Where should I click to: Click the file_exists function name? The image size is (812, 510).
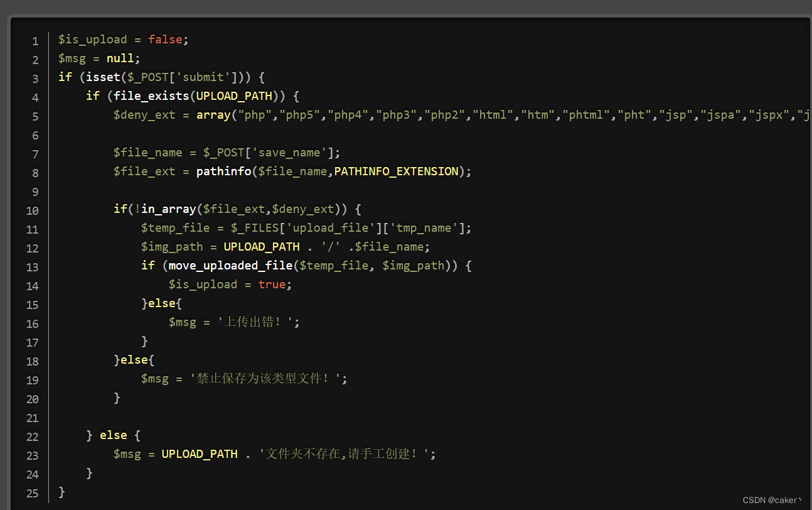(x=152, y=96)
